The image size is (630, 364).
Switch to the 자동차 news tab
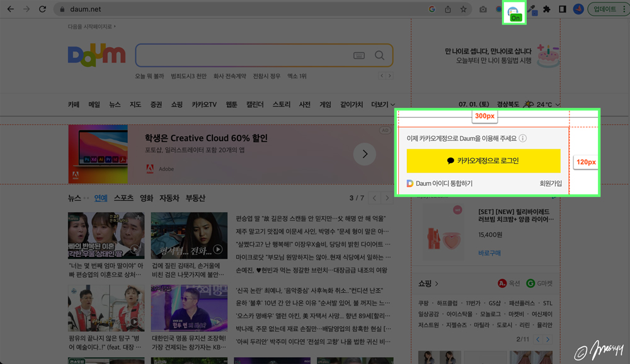tap(169, 198)
